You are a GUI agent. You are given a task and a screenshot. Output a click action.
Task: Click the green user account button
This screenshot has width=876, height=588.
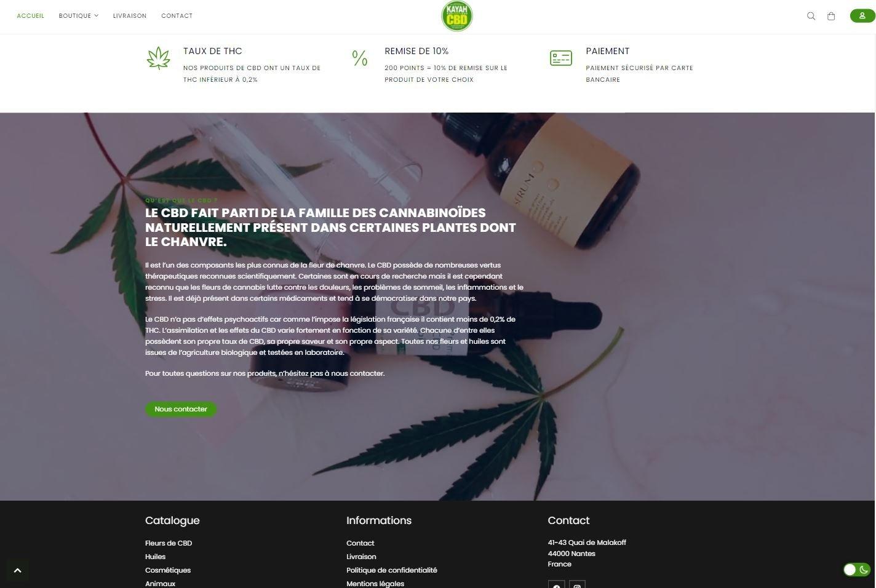pos(862,16)
